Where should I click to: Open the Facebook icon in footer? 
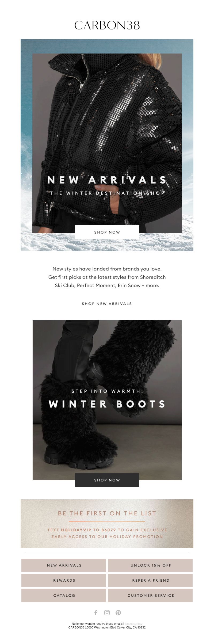click(x=96, y=612)
